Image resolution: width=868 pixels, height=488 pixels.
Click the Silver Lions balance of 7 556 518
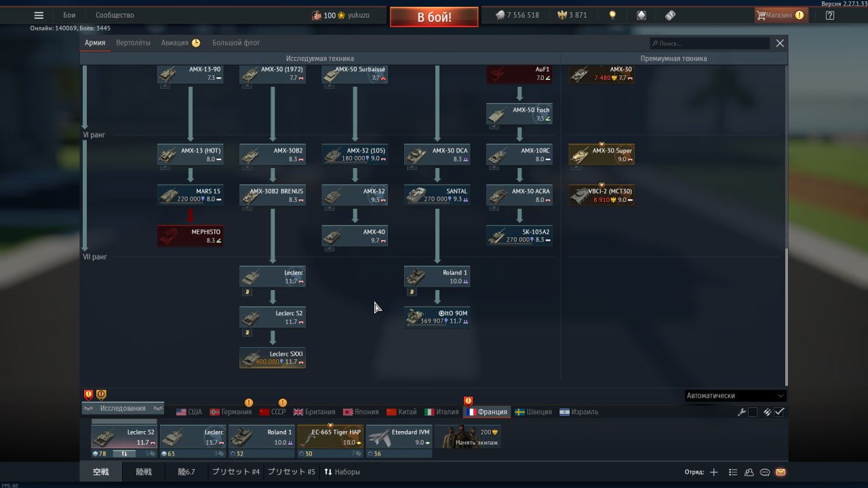(517, 16)
